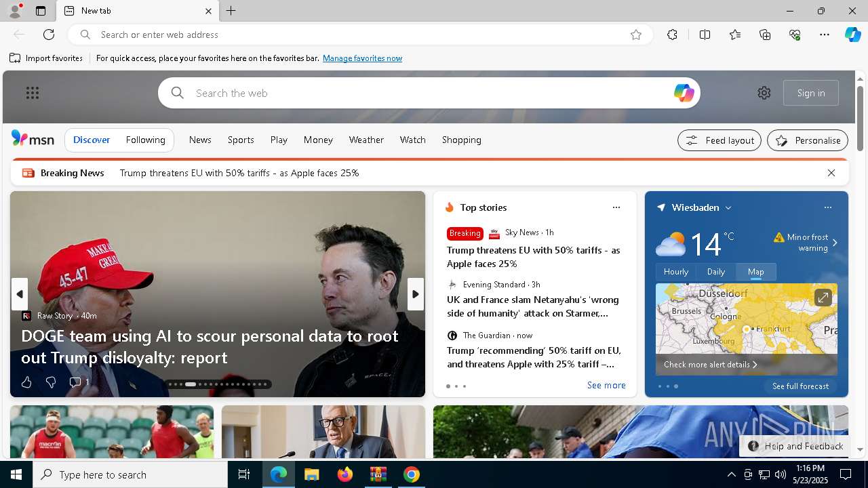Viewport: 868px width, 488px height.
Task: Open the Extensions icon
Action: click(x=672, y=35)
